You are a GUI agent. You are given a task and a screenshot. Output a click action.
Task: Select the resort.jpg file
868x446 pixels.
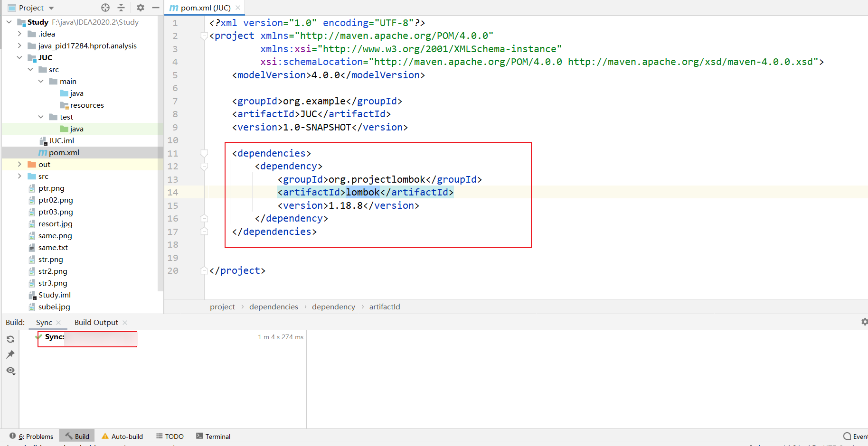coord(50,223)
